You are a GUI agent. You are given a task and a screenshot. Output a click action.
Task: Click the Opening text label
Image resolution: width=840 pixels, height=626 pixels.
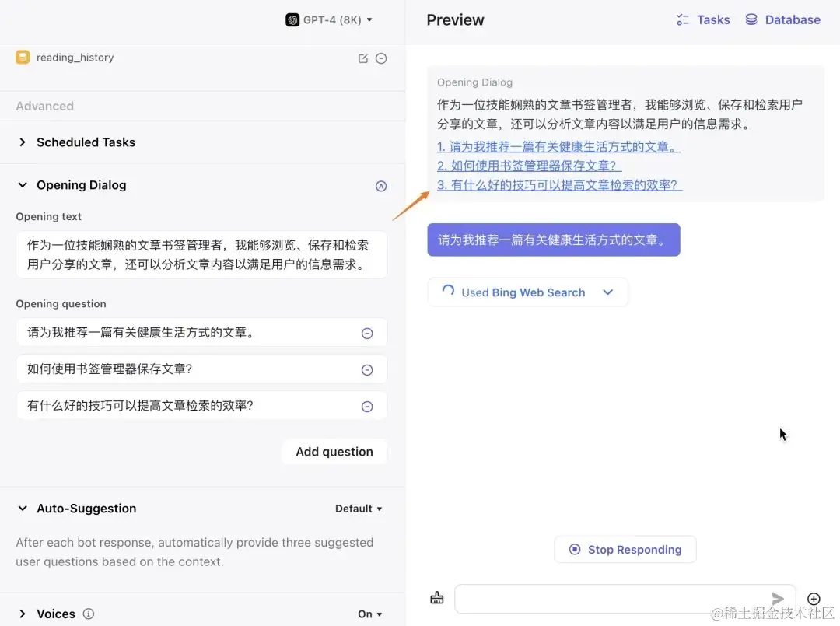tap(49, 216)
